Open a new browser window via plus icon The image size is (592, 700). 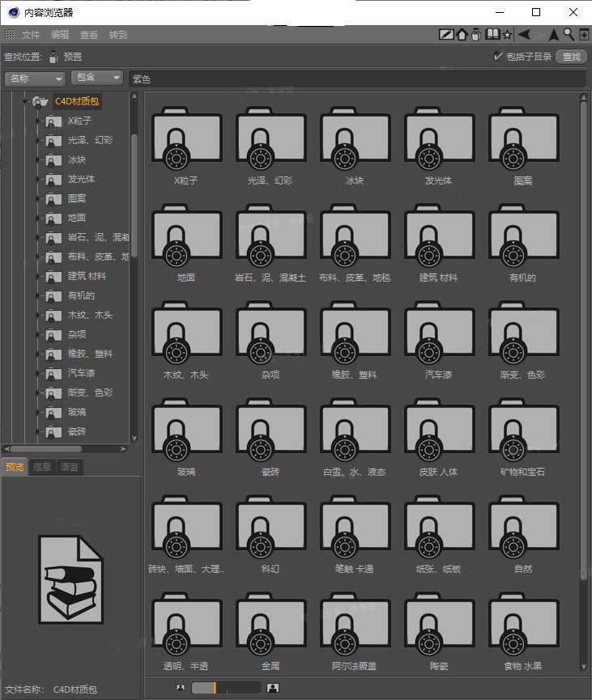point(584,34)
